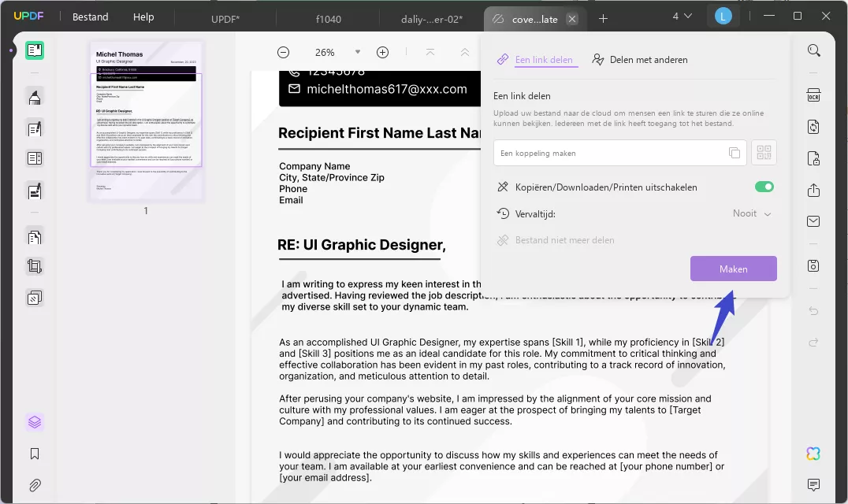The width and height of the screenshot is (848, 504).
Task: Open the Help menu
Action: [x=143, y=17]
